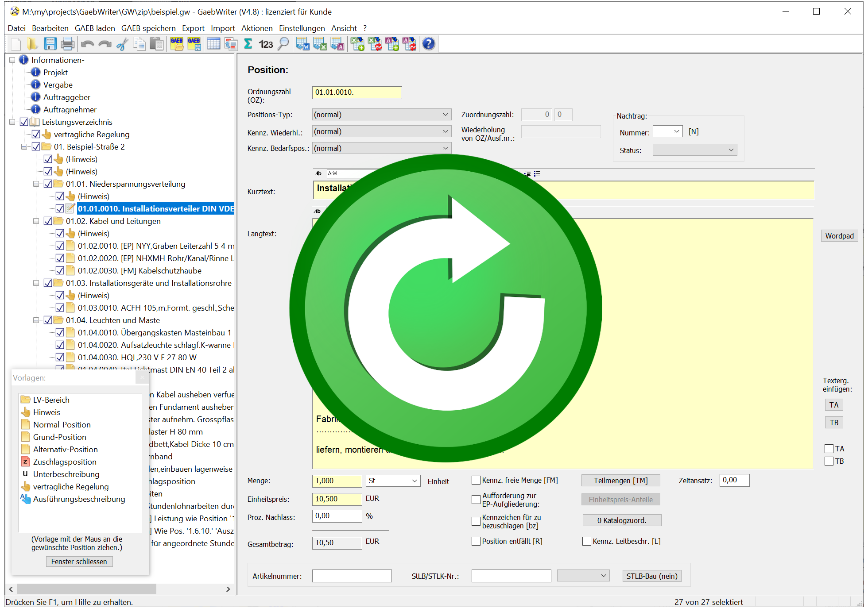Image resolution: width=868 pixels, height=608 pixels.
Task: Open the Kennz. Wiederhl. dropdown
Action: click(x=382, y=131)
